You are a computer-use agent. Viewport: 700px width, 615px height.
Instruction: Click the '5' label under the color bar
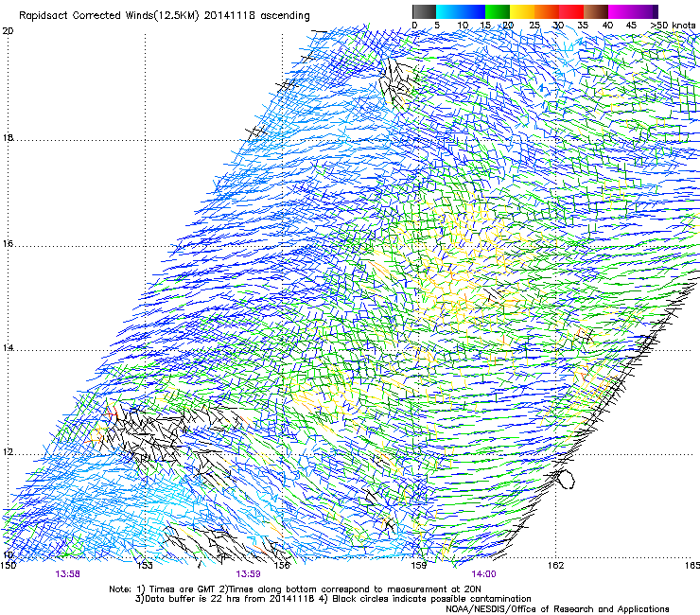tap(437, 26)
